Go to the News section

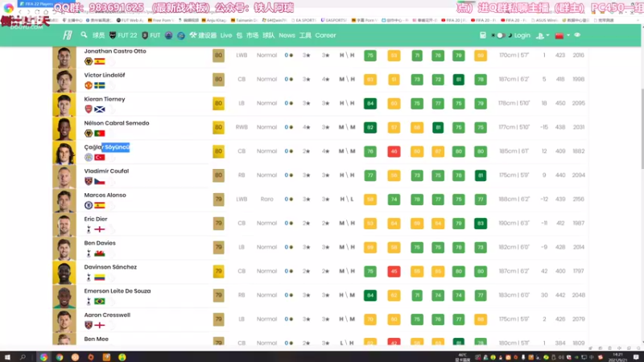[287, 35]
